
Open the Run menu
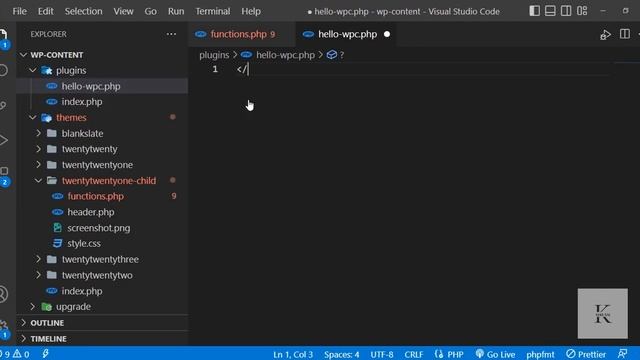coord(176,11)
